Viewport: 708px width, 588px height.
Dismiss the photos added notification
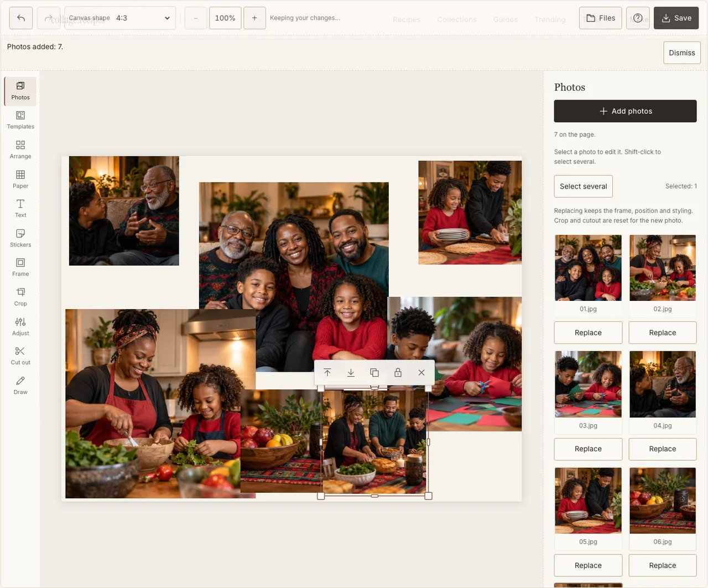[682, 53]
